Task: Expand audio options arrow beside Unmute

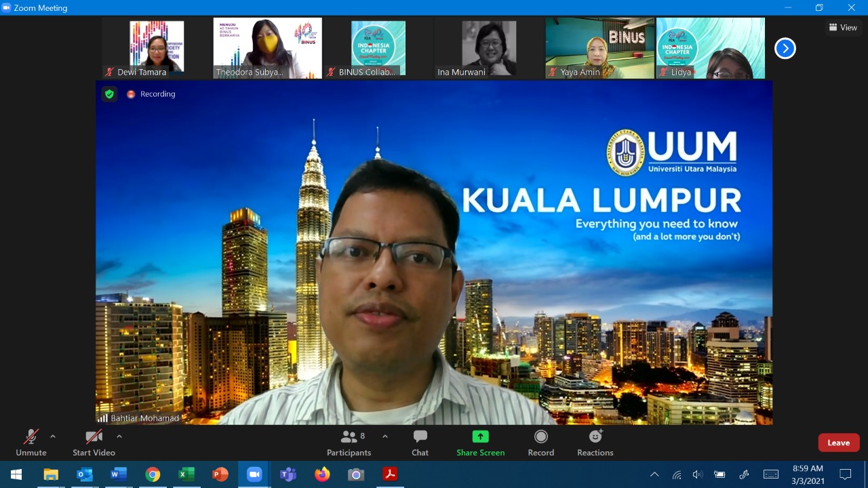Action: (53, 436)
